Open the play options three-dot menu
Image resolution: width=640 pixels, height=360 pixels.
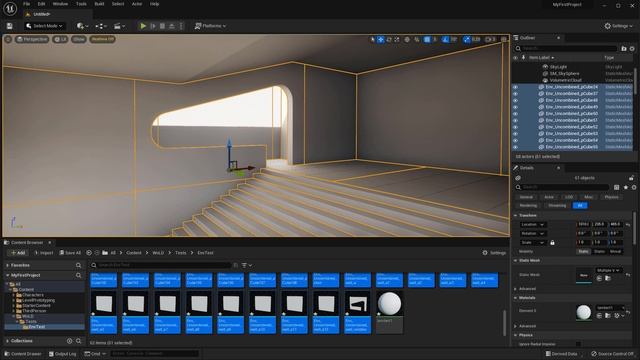181,26
